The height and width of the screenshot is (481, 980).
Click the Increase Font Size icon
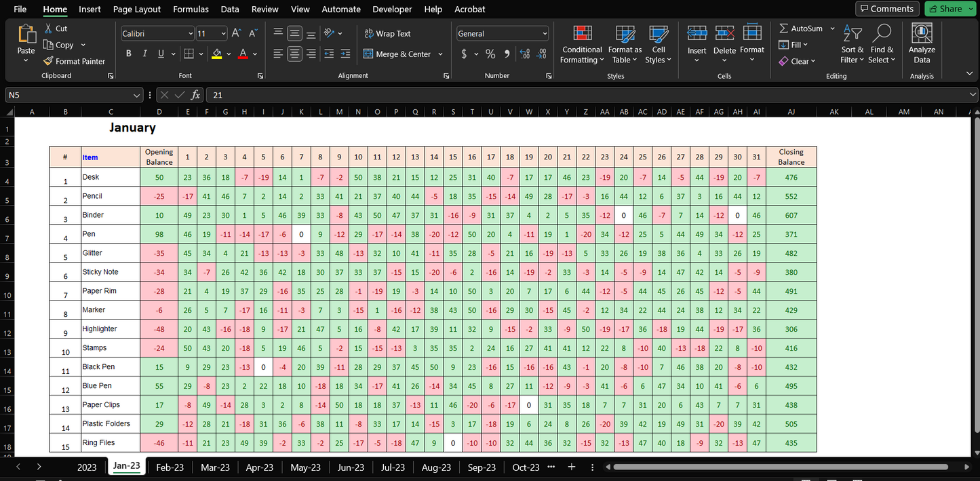click(236, 33)
